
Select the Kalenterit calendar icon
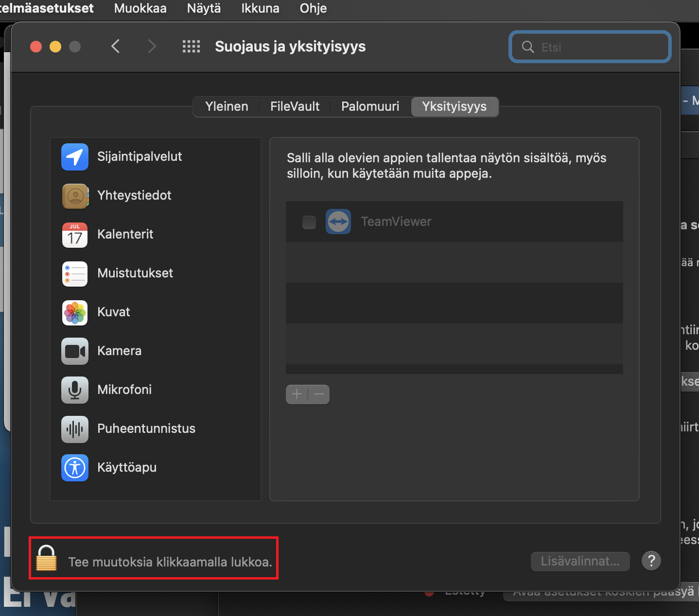click(75, 235)
